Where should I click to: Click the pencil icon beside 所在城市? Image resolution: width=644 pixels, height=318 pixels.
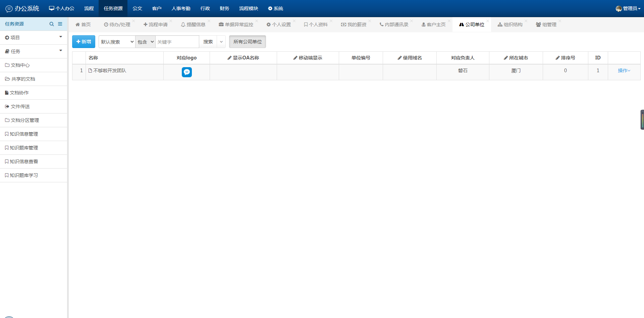[x=505, y=58]
